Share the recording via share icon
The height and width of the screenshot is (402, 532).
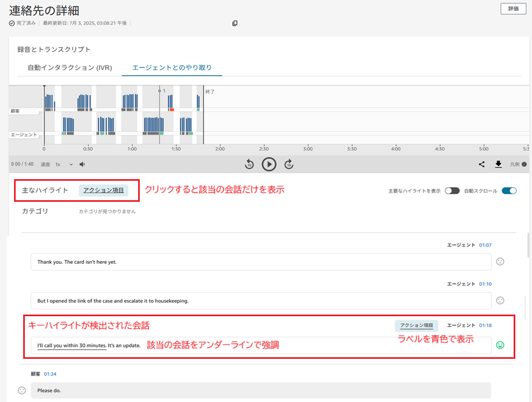(481, 164)
